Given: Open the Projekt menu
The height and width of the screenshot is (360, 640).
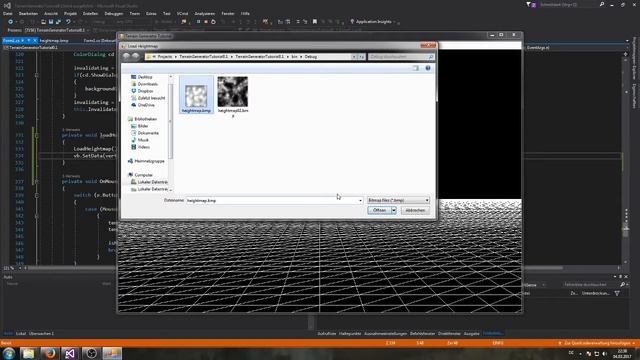Looking at the screenshot, I should coord(70,13).
